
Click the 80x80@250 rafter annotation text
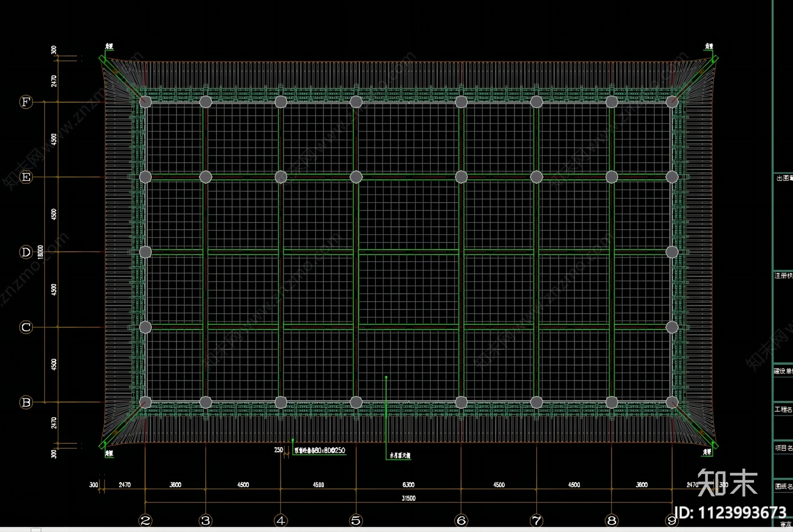click(320, 451)
